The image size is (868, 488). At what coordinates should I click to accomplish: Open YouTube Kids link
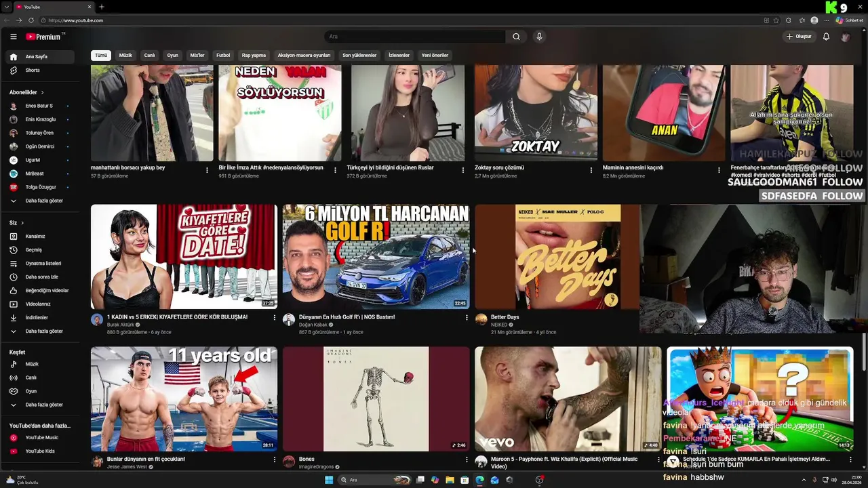(x=41, y=451)
